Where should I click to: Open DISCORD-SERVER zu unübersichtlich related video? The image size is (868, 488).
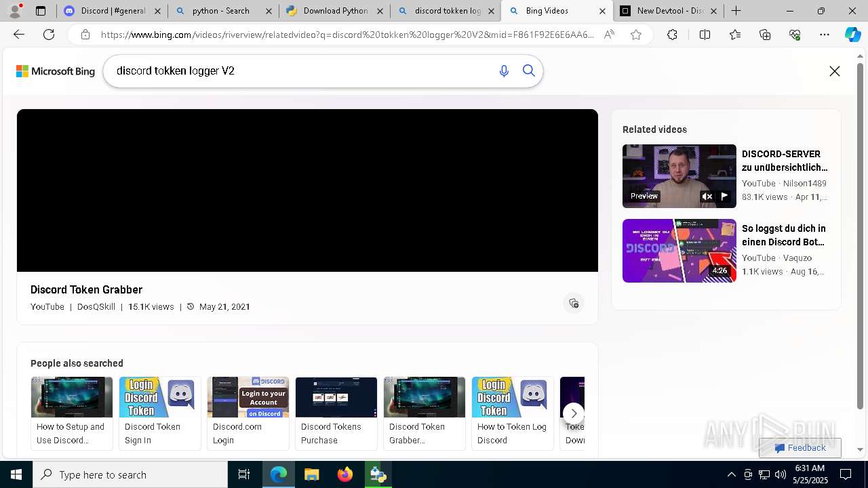click(785, 161)
